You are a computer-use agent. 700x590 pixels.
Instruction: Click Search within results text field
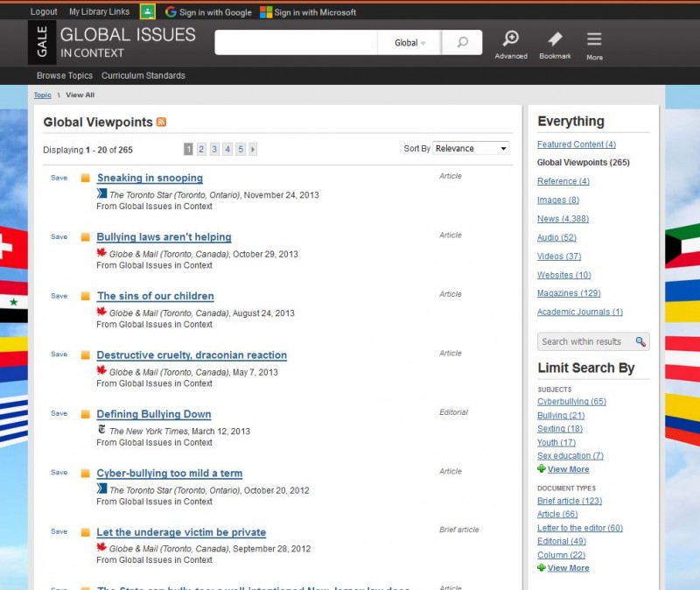(x=585, y=341)
